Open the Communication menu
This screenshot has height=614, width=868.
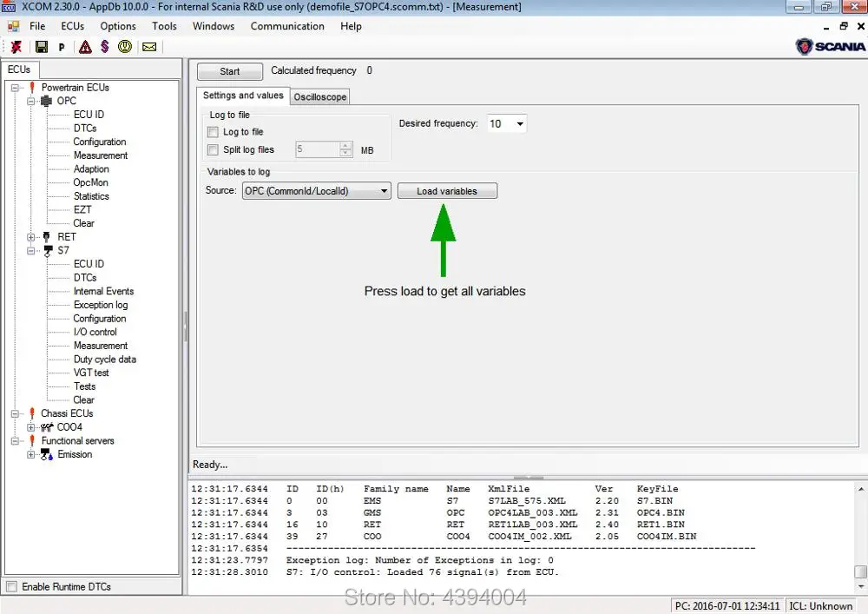[287, 26]
